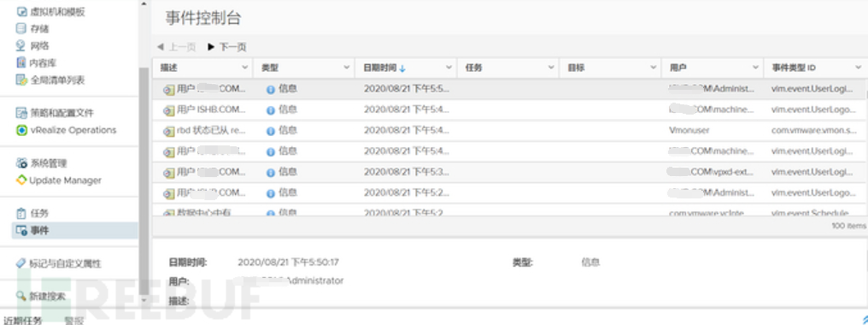Click sidebar scrollbar up arrow
The height and width of the screenshot is (325, 868).
click(x=144, y=4)
